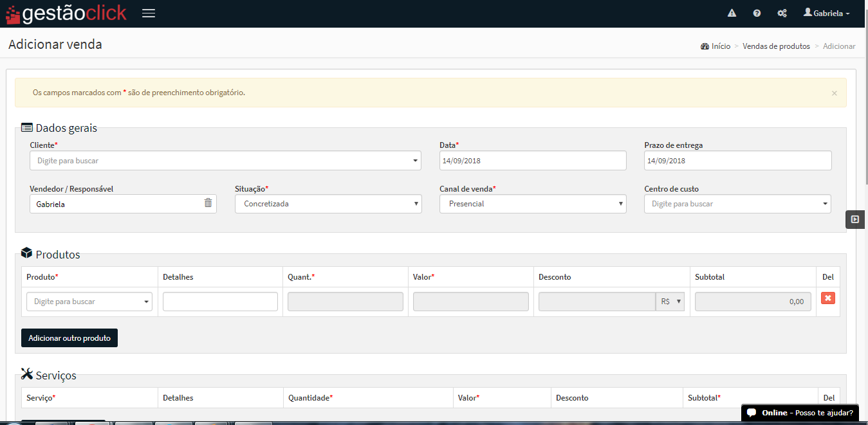The width and height of the screenshot is (868, 425).
Task: Click the product Detalhes input field
Action: point(220,302)
